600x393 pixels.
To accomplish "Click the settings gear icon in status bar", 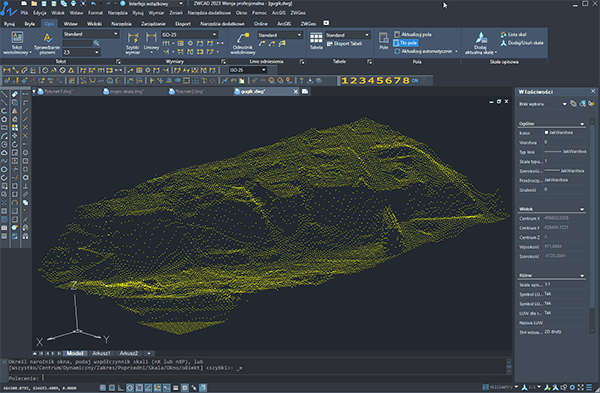I will click(572, 387).
